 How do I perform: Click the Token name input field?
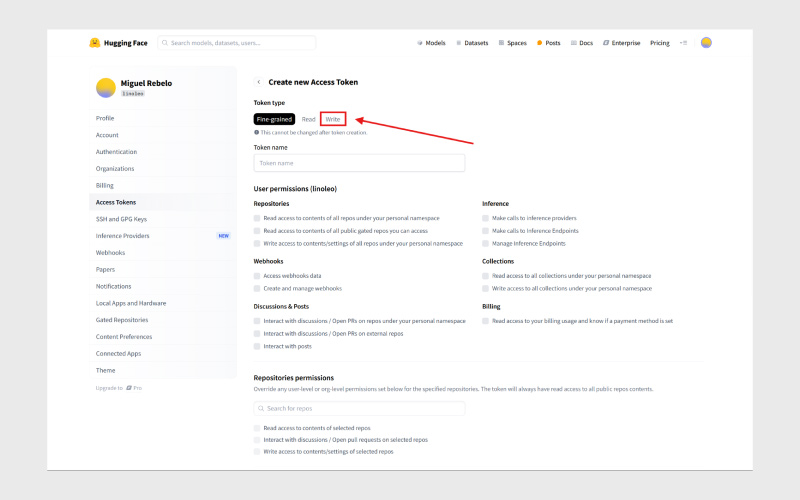coord(359,163)
